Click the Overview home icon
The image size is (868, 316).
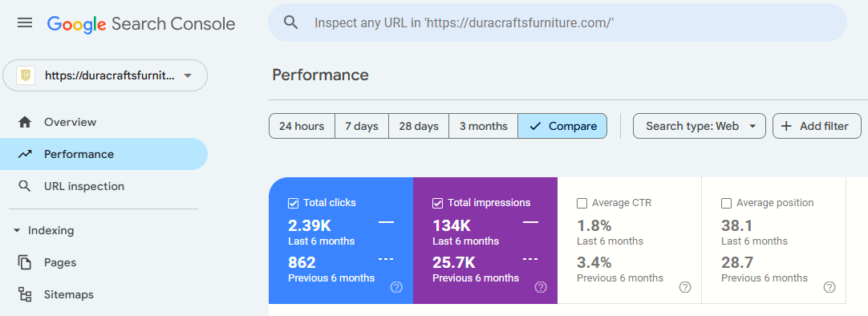(25, 122)
